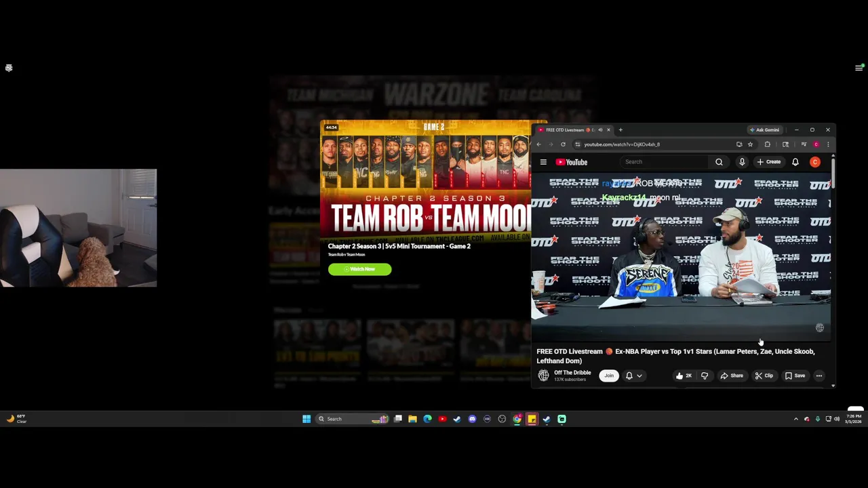Click the Off The Dribble channel avatar

tap(543, 375)
